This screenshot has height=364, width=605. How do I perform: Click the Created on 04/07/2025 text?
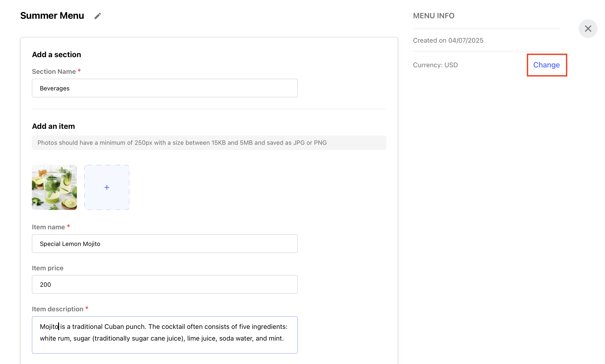pos(448,41)
